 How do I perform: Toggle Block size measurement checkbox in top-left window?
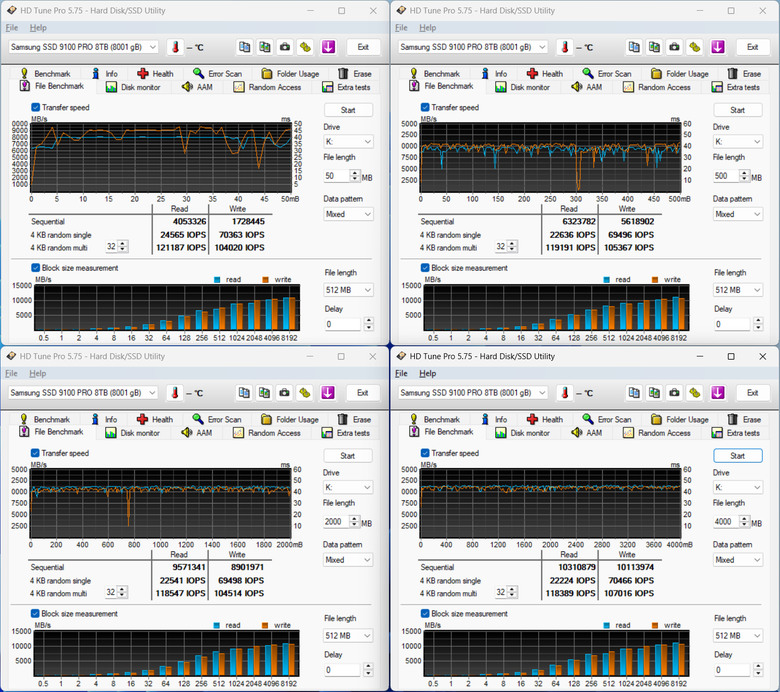pyautogui.click(x=35, y=268)
